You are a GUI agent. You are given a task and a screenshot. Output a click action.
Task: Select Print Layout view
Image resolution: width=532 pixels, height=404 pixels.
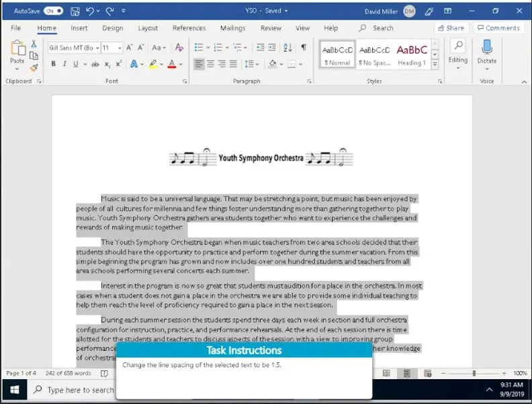407,374
